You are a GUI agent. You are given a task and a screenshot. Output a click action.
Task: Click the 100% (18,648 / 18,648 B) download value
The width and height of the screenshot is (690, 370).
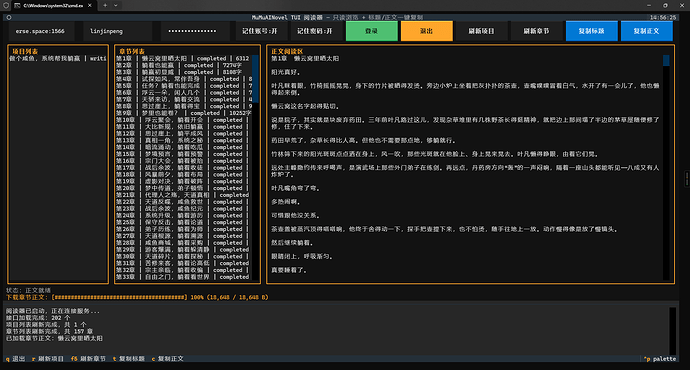[229, 297]
